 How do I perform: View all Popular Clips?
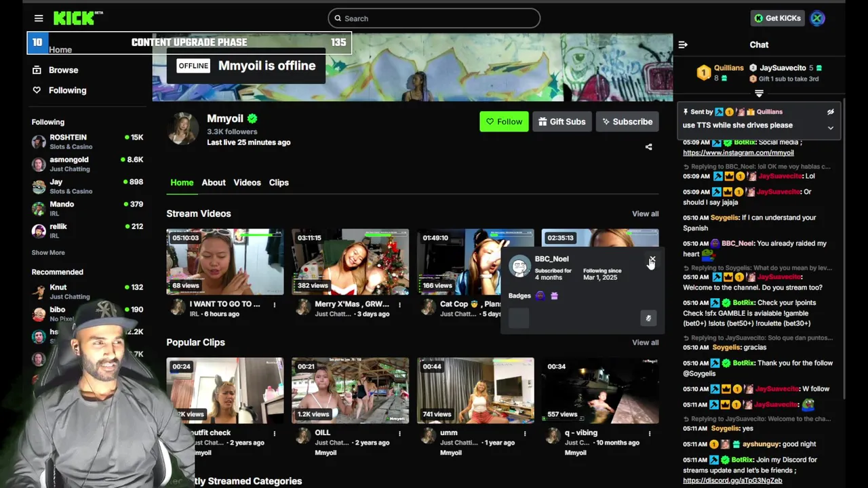pyautogui.click(x=645, y=342)
